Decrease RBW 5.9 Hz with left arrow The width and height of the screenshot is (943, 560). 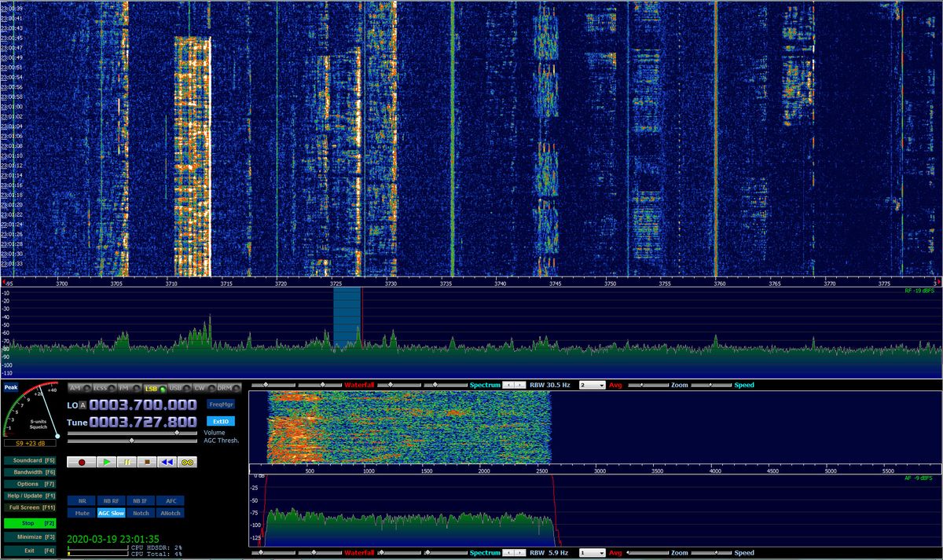(508, 553)
